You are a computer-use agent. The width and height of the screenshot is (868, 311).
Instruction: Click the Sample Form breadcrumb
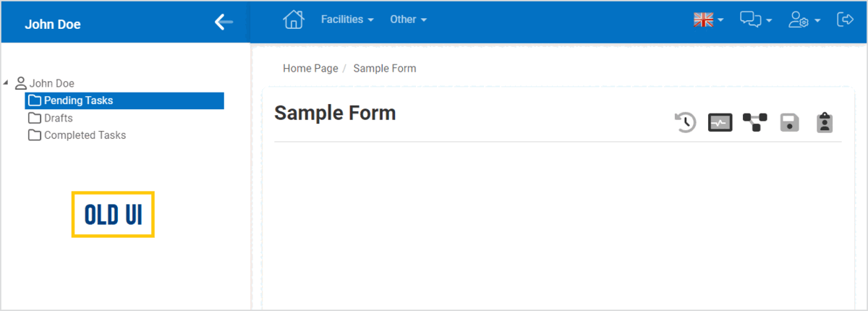(x=385, y=69)
